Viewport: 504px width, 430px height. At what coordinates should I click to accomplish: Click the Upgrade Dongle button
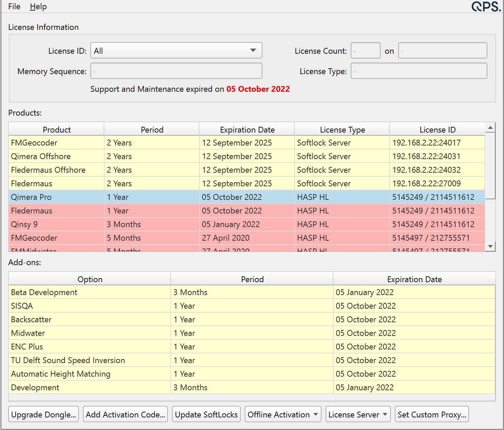[x=43, y=414]
